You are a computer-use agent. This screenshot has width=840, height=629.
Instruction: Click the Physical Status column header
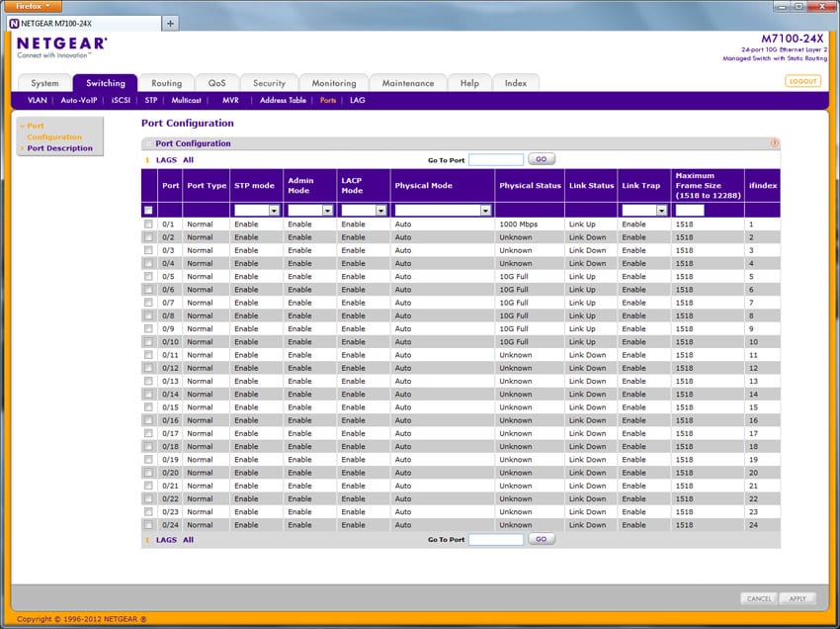(530, 186)
